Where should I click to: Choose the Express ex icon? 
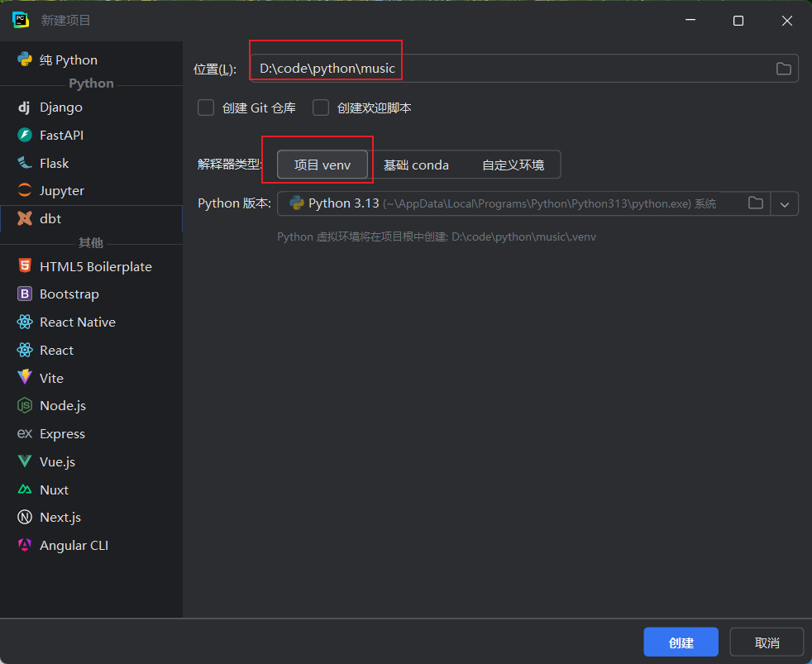pos(24,433)
